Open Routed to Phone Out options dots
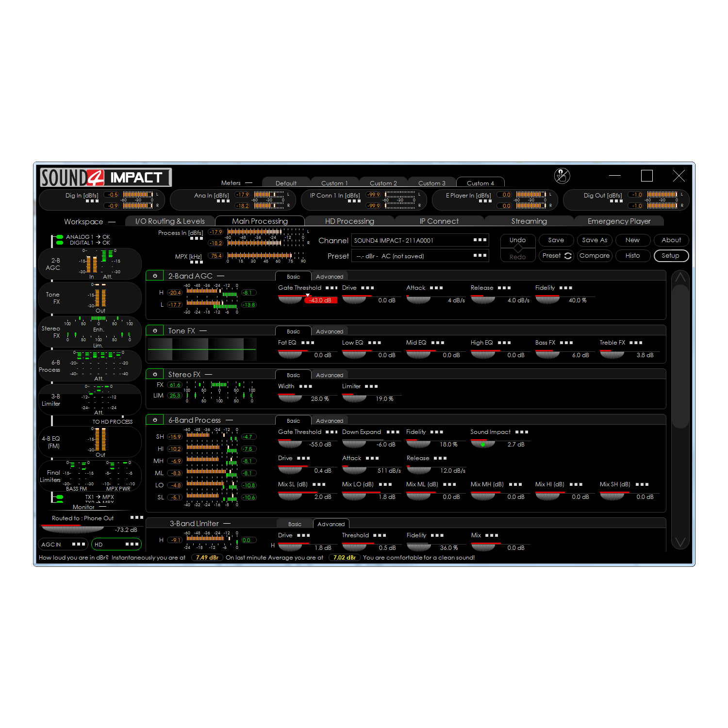 tap(137, 517)
